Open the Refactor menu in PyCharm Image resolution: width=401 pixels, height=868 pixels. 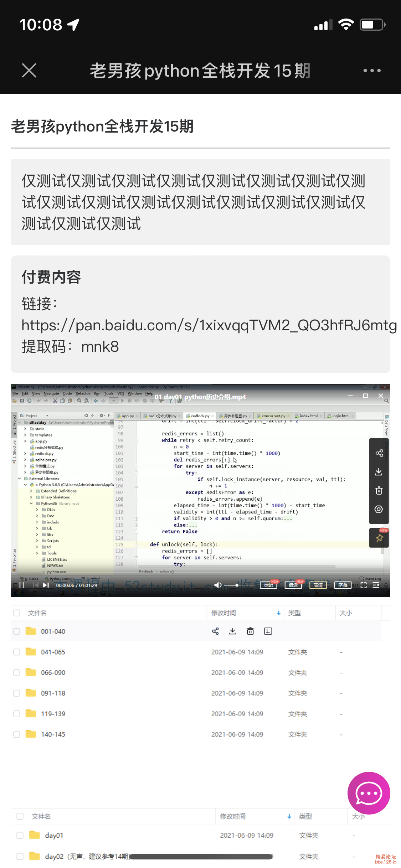(x=83, y=393)
